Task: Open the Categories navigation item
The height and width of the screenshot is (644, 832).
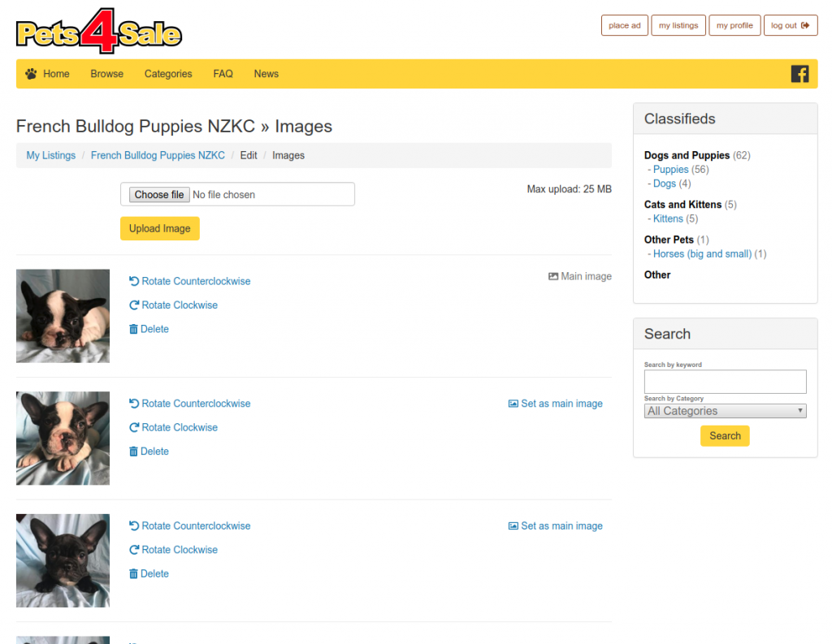Action: pos(168,74)
